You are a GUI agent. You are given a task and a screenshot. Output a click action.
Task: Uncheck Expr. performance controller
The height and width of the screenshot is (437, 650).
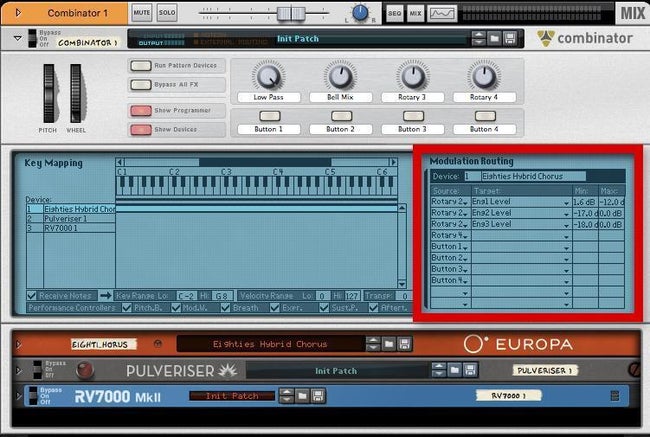(x=274, y=308)
